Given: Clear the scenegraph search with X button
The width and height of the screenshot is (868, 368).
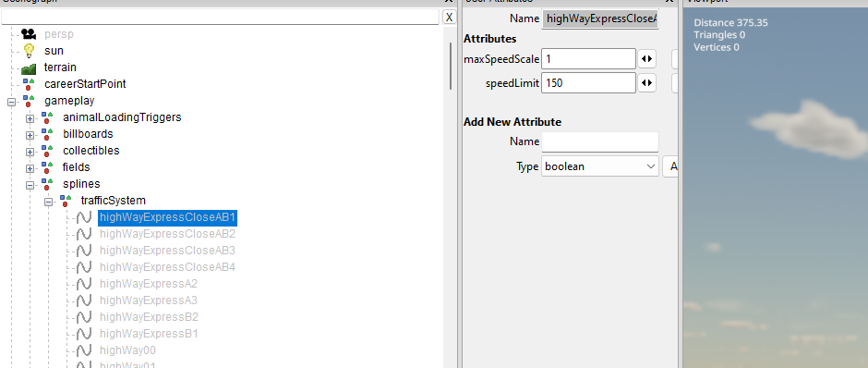Looking at the screenshot, I should click(450, 18).
